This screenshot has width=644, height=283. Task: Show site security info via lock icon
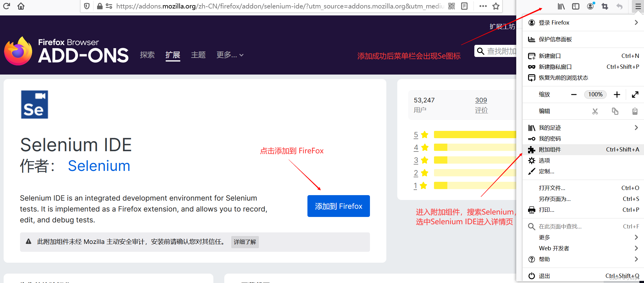(x=100, y=6)
